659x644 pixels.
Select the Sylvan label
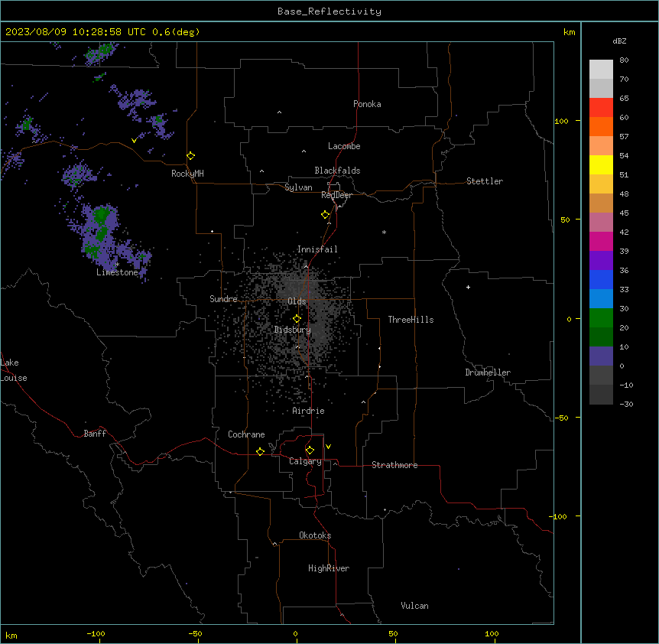pyautogui.click(x=298, y=187)
